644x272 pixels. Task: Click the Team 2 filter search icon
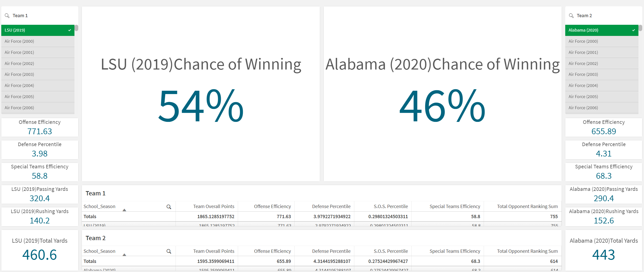[x=571, y=16]
